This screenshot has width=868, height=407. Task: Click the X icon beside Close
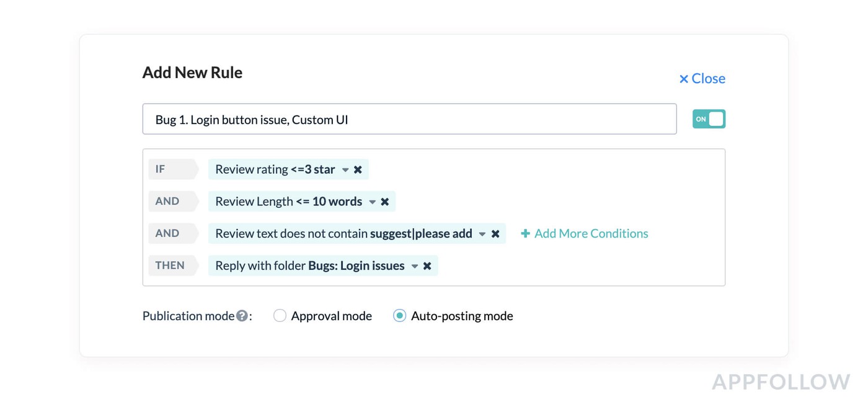[684, 79]
